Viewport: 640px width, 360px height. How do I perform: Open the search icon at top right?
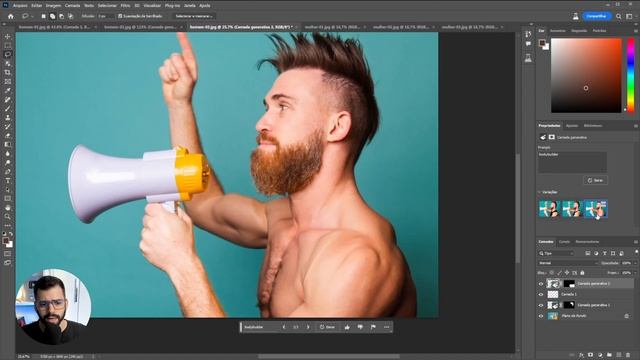[x=619, y=16]
